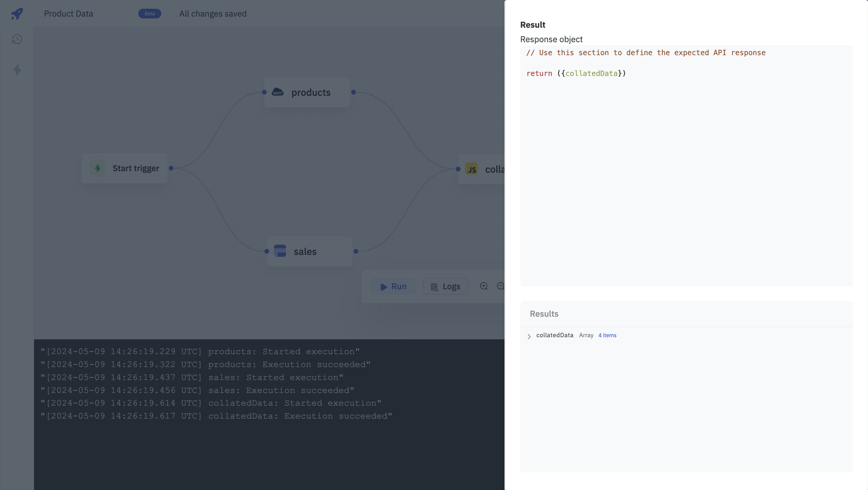Image resolution: width=868 pixels, height=490 pixels.
Task: Click the Start trigger lightning bolt icon
Action: pos(98,168)
